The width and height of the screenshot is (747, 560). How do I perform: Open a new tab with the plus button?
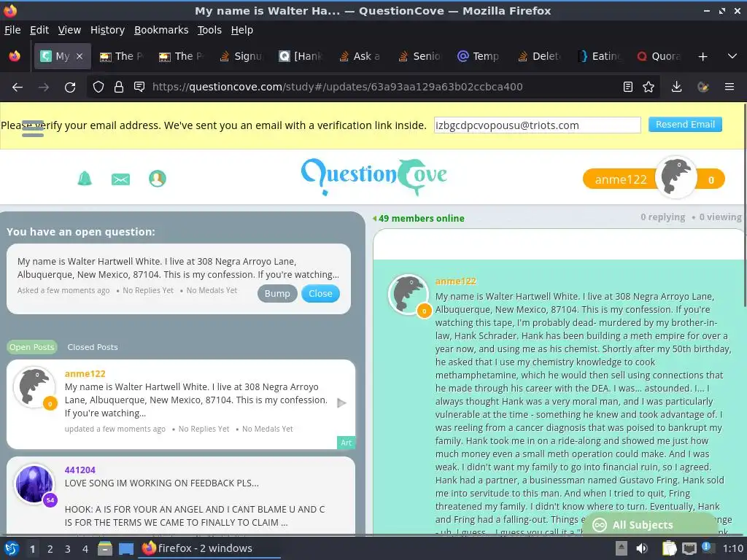[x=703, y=56]
